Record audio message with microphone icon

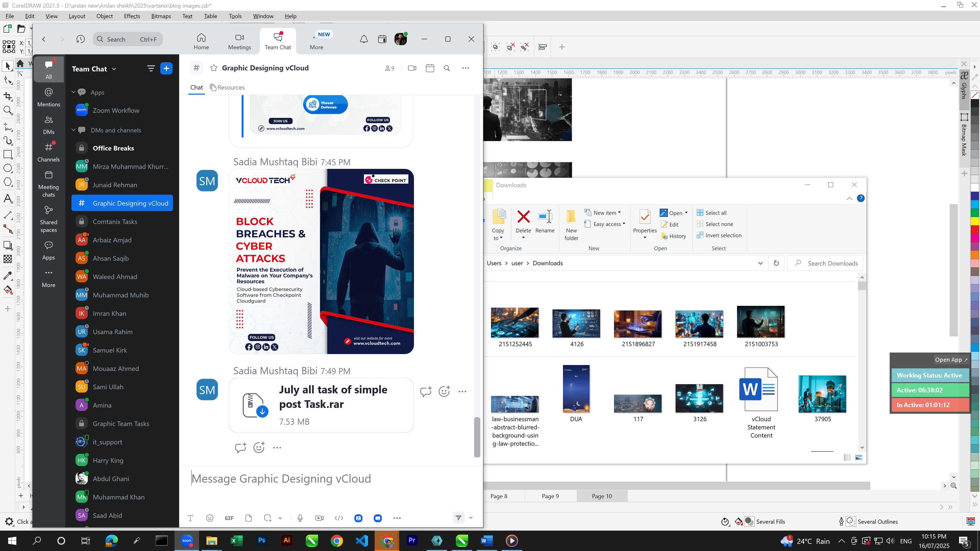tap(300, 518)
